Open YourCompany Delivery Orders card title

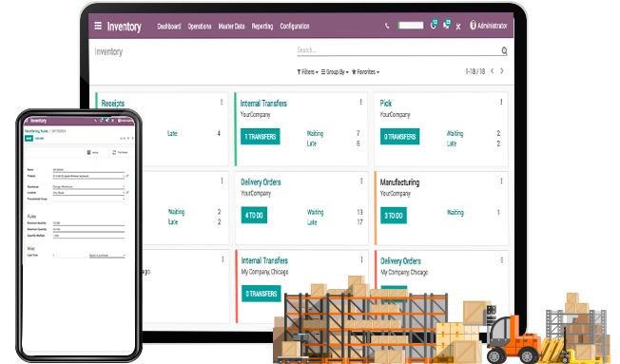(x=261, y=182)
